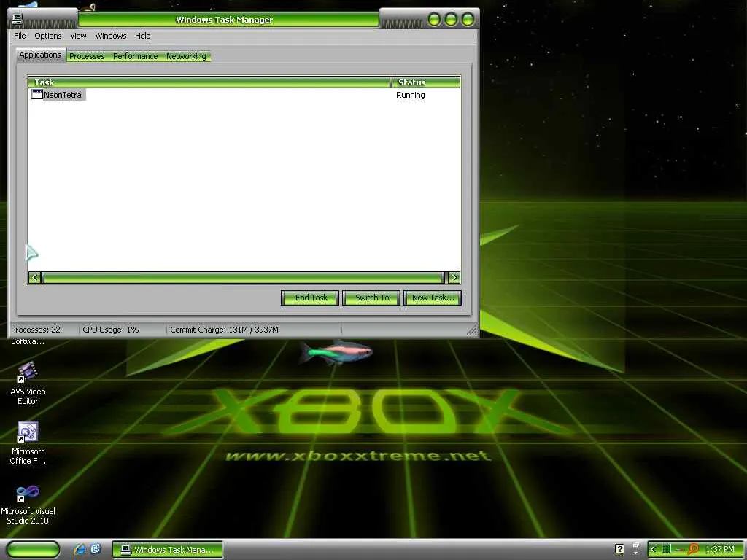This screenshot has width=747, height=560.
Task: Switch to the Performance tab
Action: 135,56
